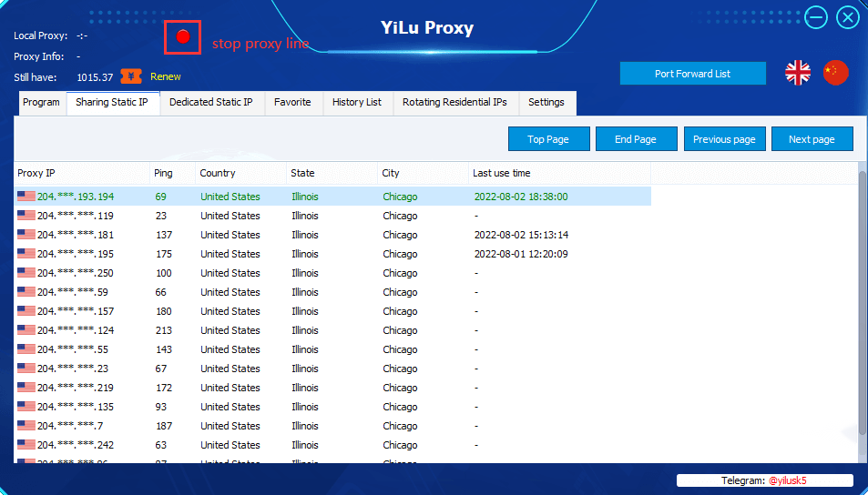This screenshot has width=868, height=495.
Task: Click the US flag on the .119 row
Action: 26,215
